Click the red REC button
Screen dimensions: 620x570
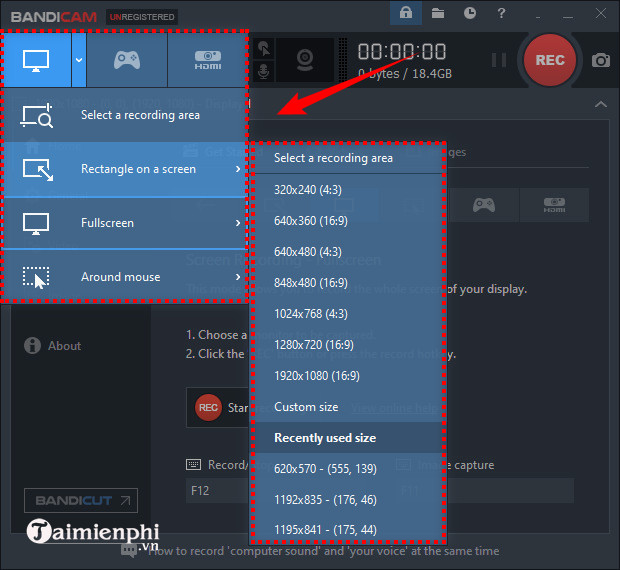550,60
